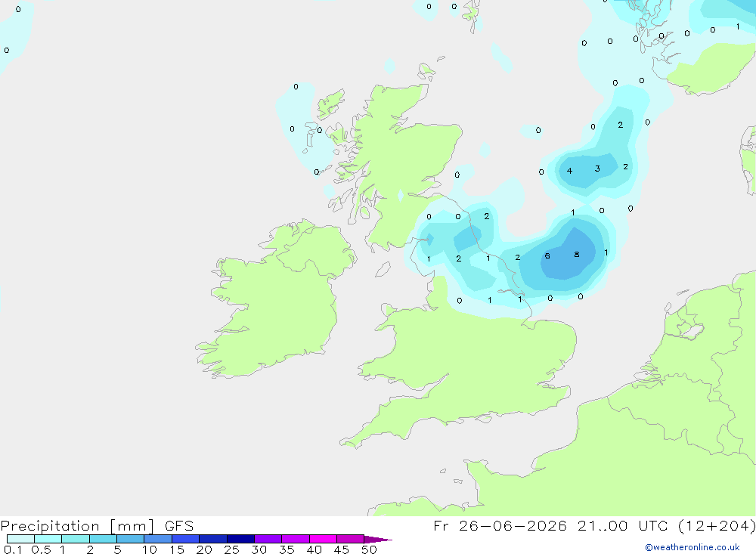Select the 10–15 mm legend color swatch

(x=158, y=539)
